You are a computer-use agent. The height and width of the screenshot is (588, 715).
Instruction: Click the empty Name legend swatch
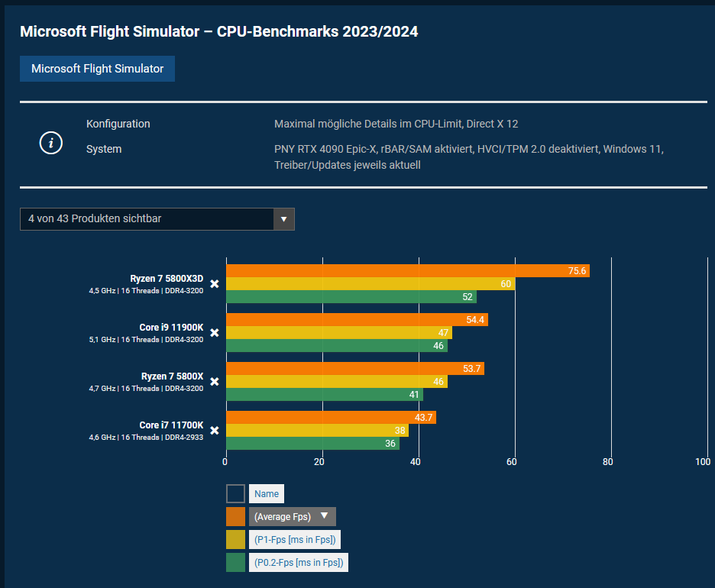click(x=235, y=493)
